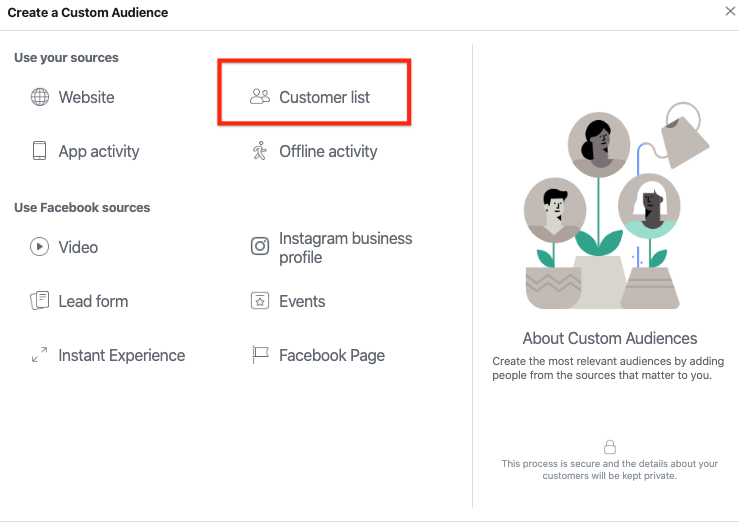Click the Video play circle icon

pos(40,246)
